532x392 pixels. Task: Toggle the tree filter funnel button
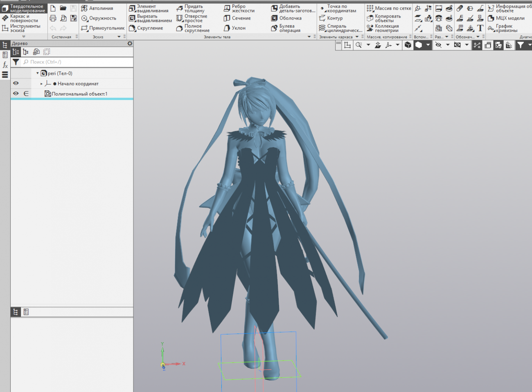pyautogui.click(x=16, y=62)
